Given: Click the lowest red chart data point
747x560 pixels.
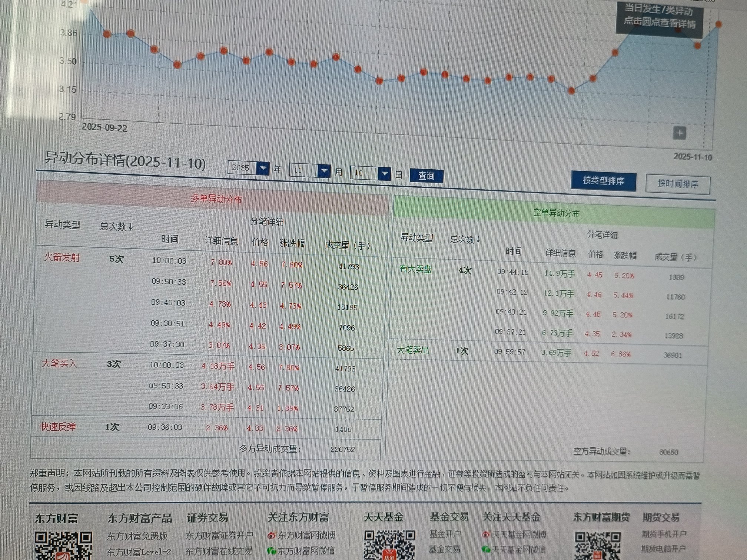Looking at the screenshot, I should click(x=571, y=91).
